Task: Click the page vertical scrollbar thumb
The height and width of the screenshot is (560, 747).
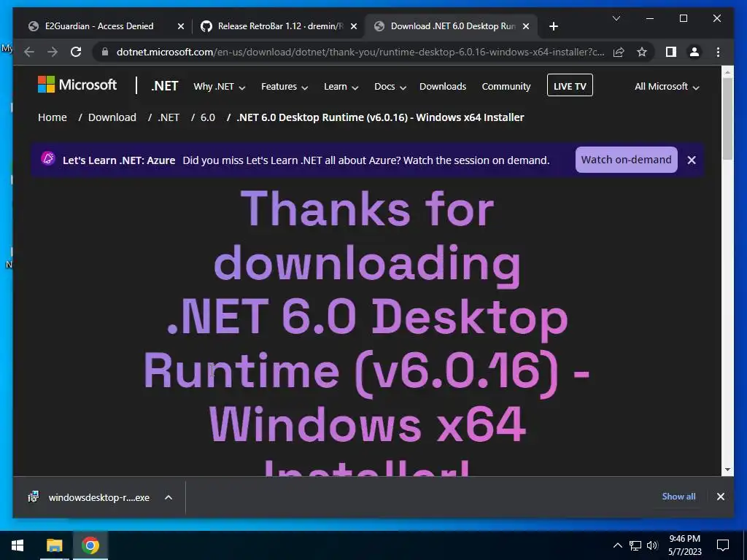Action: click(x=727, y=119)
